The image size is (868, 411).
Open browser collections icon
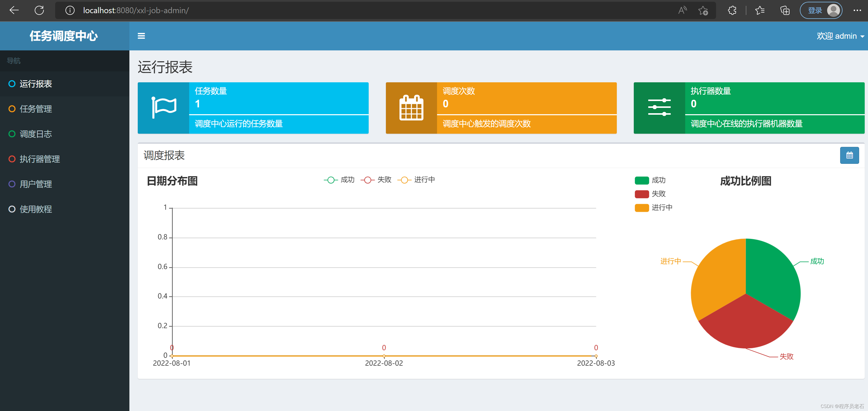pyautogui.click(x=785, y=10)
